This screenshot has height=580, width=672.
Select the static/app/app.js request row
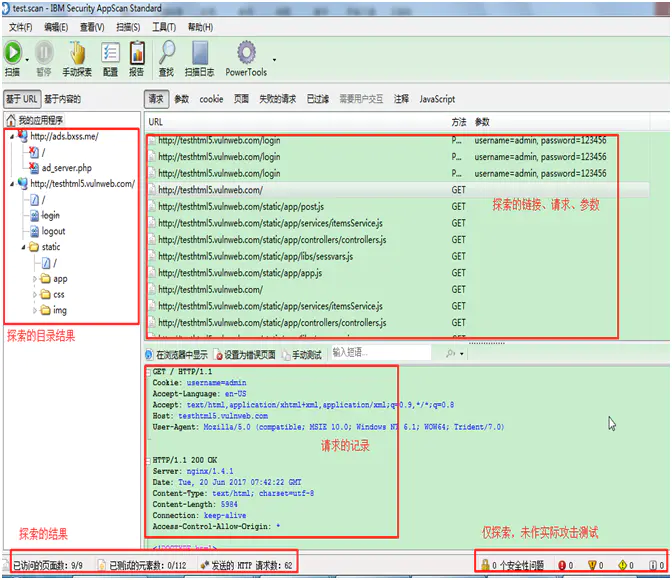(x=399, y=273)
